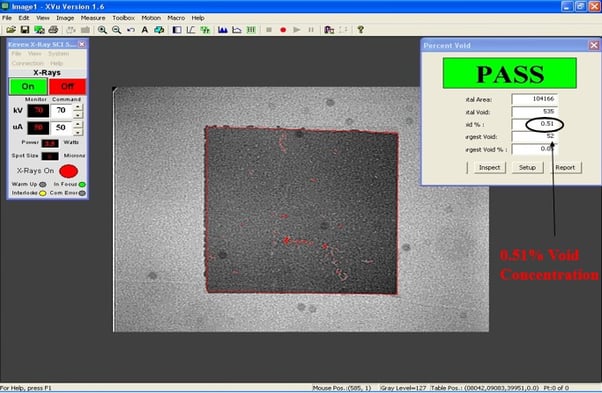Open the histogram tool icon

pyautogui.click(x=223, y=30)
